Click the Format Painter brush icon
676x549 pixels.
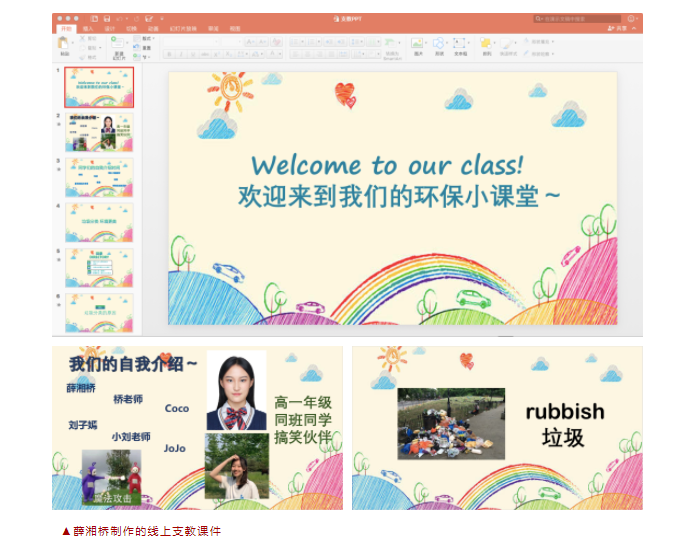point(82,57)
